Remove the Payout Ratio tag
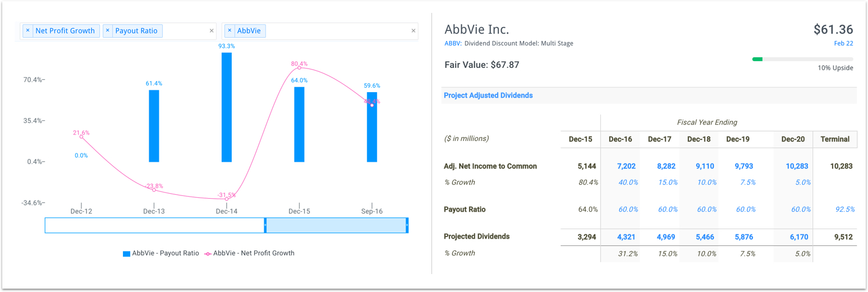Screen dimensions: 868x292 [x=107, y=31]
